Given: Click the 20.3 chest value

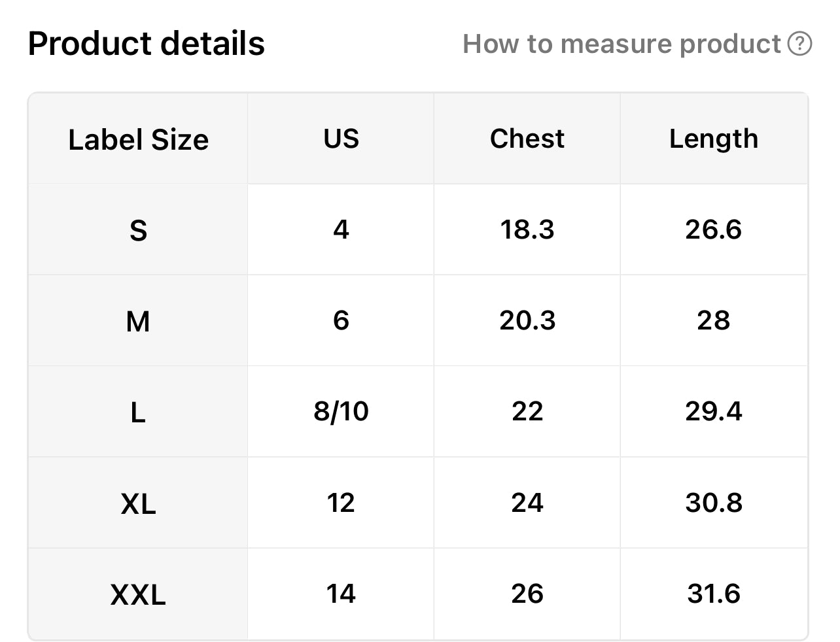Looking at the screenshot, I should point(527,320).
